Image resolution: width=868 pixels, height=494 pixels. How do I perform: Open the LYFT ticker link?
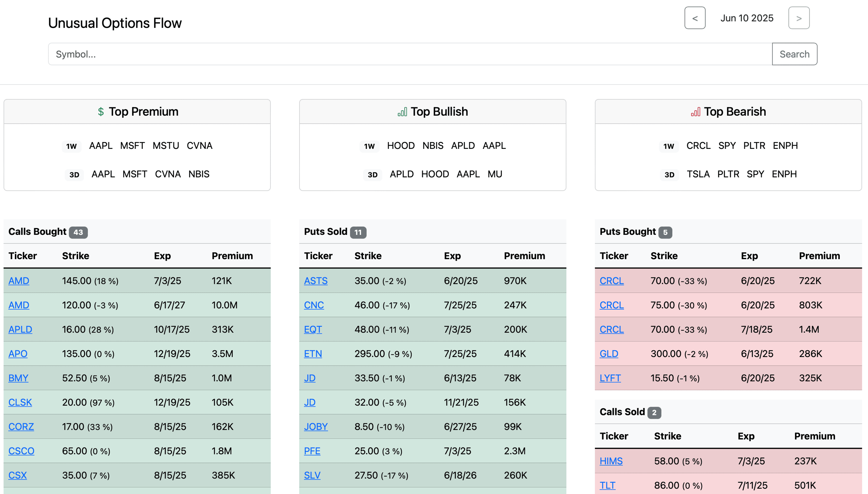point(610,378)
